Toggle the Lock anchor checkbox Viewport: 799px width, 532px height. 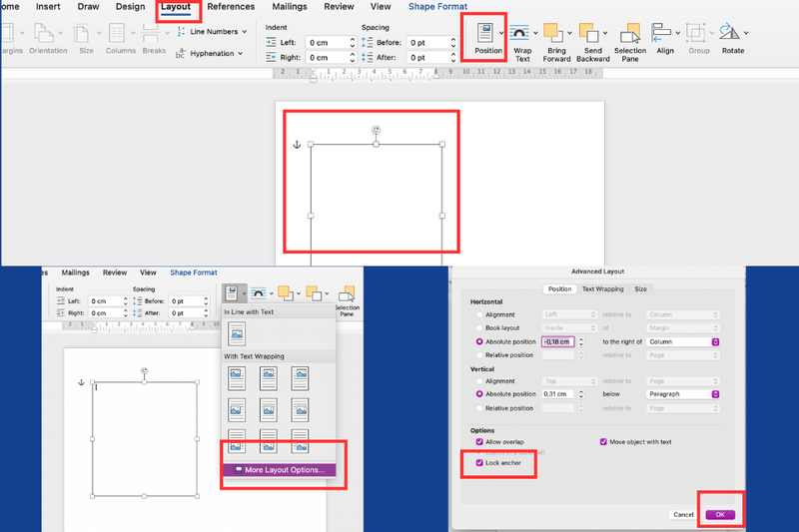479,463
